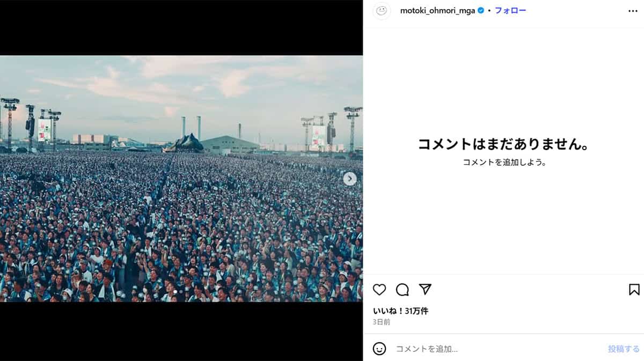
Task: Focus the コメントを追加... comment field
Action: coord(496,349)
